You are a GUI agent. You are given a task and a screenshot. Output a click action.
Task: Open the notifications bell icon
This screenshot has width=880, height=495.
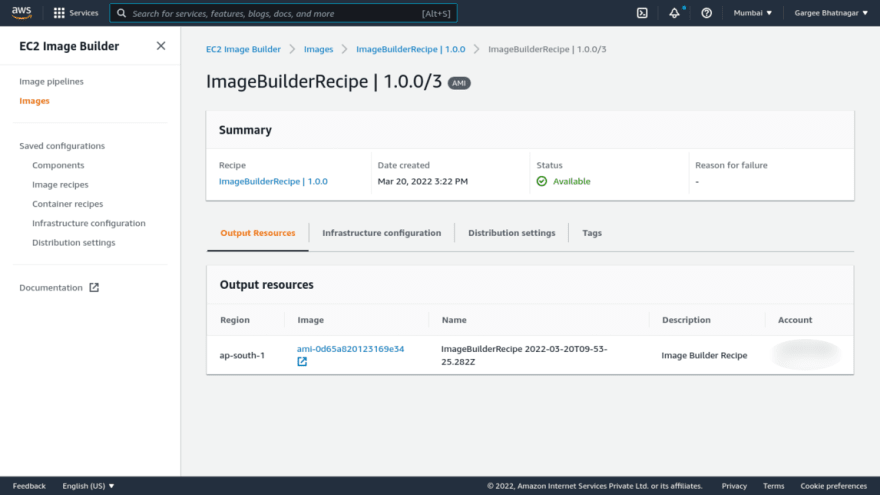coord(674,13)
